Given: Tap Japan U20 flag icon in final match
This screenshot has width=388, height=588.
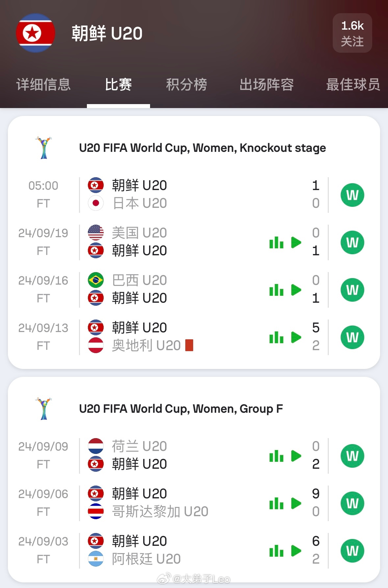Looking at the screenshot, I should (x=96, y=203).
